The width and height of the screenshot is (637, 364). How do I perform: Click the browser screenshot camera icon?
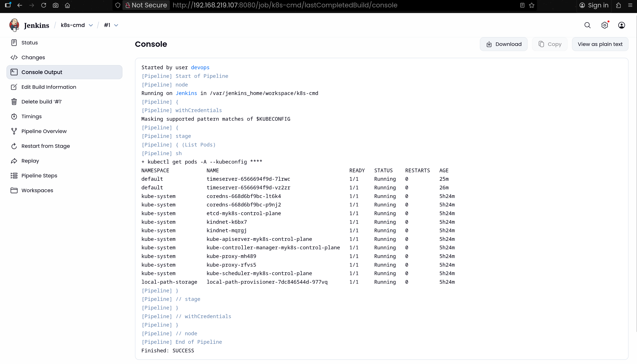tap(56, 5)
